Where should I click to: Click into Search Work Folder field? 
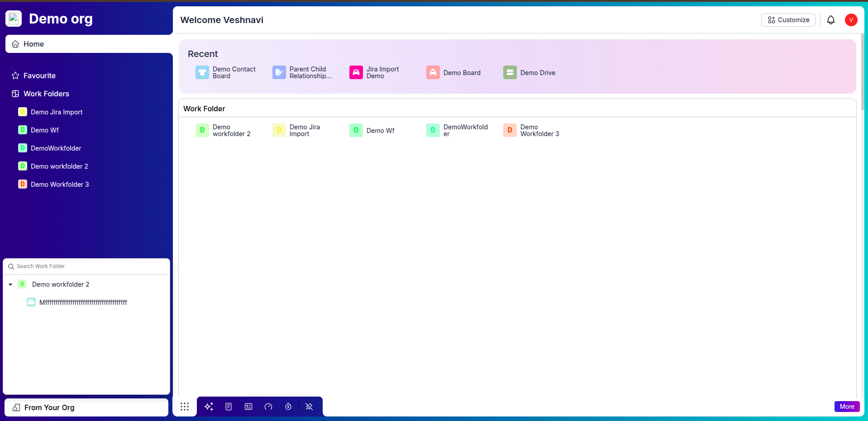pos(86,266)
